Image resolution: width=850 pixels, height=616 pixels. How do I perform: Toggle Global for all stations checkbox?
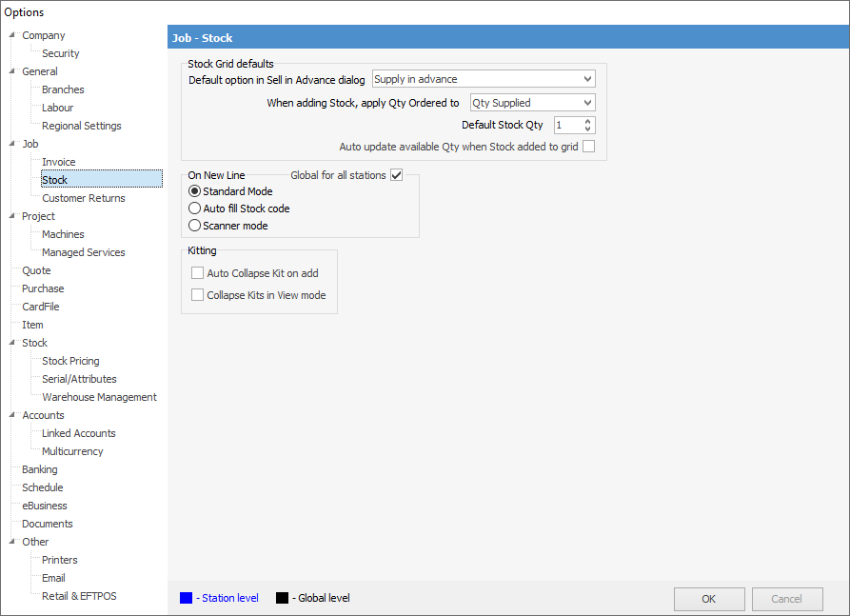(397, 175)
